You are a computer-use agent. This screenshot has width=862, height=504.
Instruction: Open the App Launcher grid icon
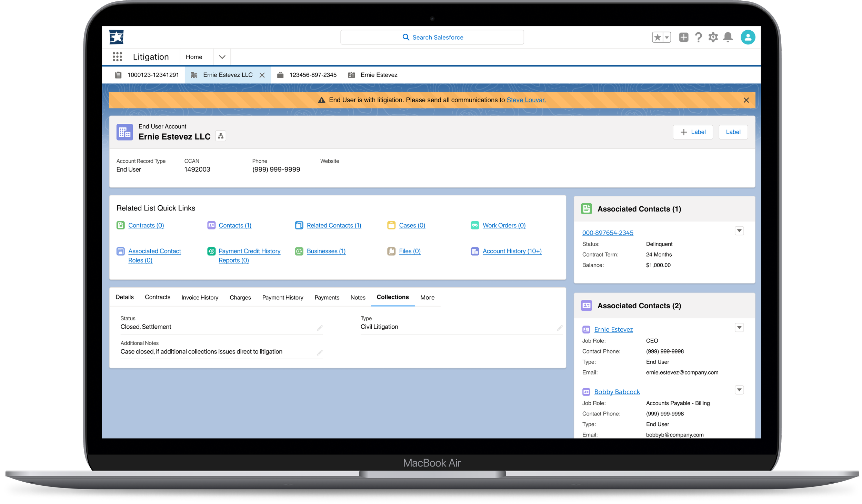[117, 57]
